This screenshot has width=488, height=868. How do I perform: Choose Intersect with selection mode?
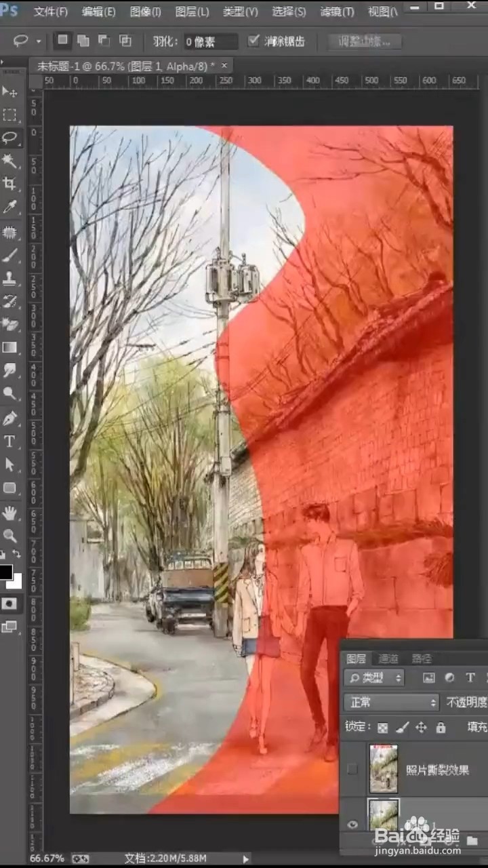[125, 41]
